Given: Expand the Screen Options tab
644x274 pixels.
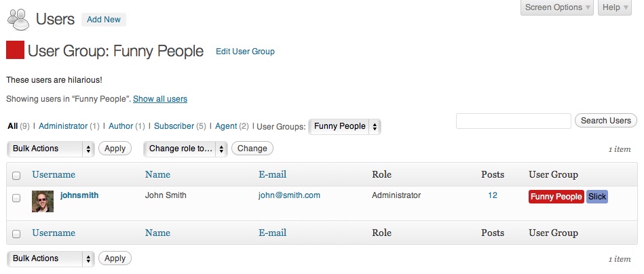Looking at the screenshot, I should (x=557, y=7).
